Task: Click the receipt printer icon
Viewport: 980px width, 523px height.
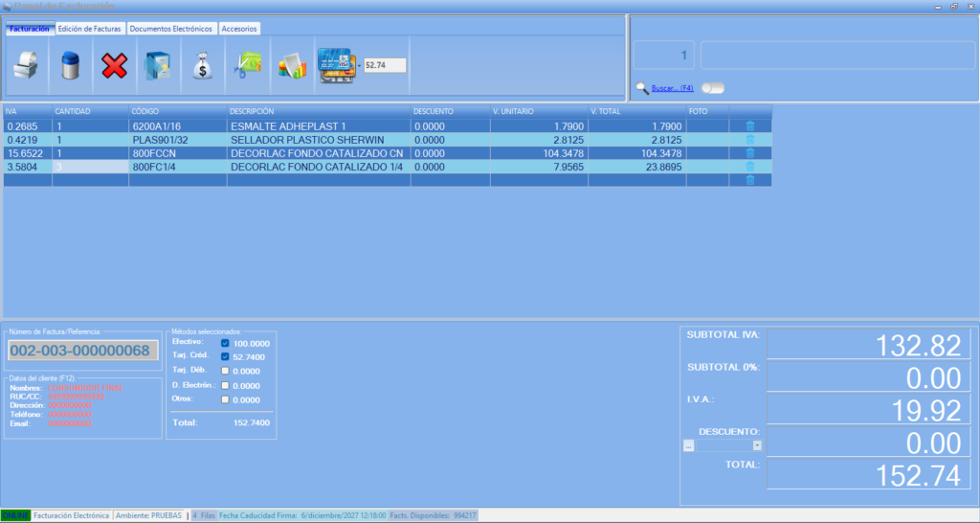Action: (26, 65)
